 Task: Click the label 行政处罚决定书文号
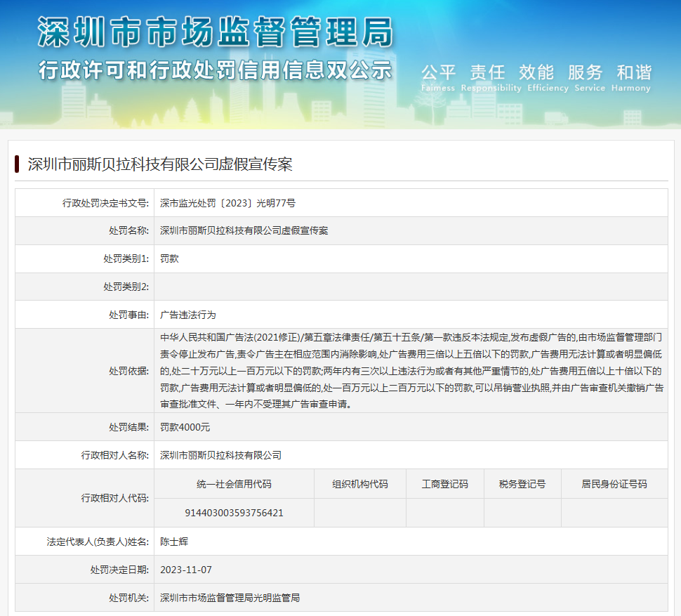coord(105,203)
